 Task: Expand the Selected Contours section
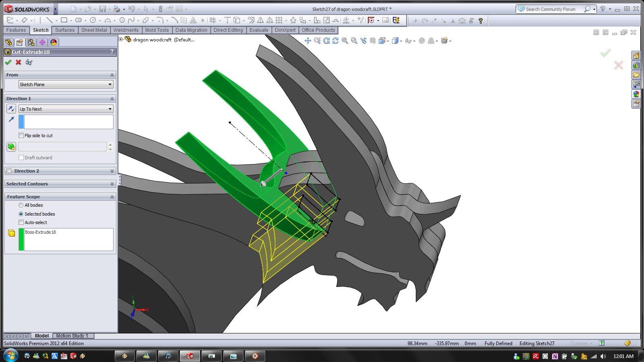112,184
